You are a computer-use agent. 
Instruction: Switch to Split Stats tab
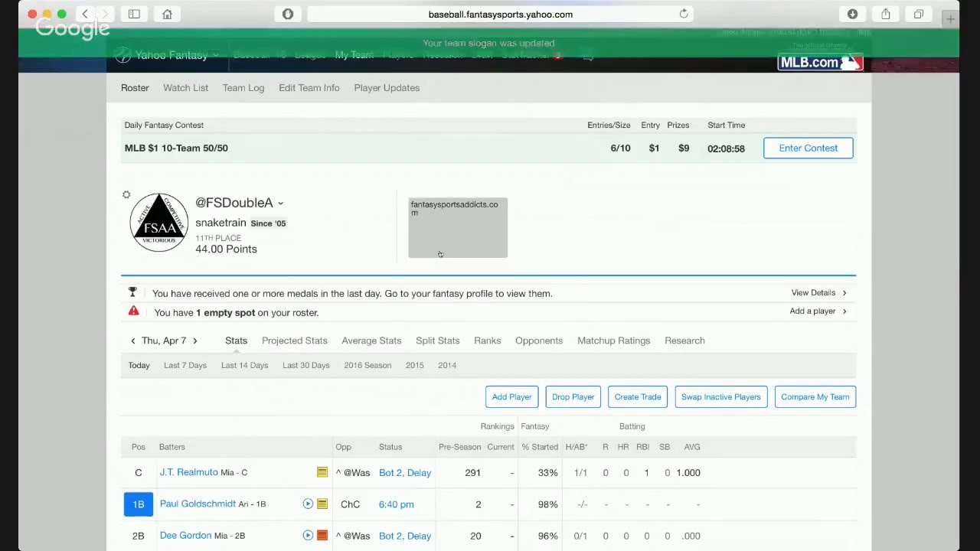(438, 341)
